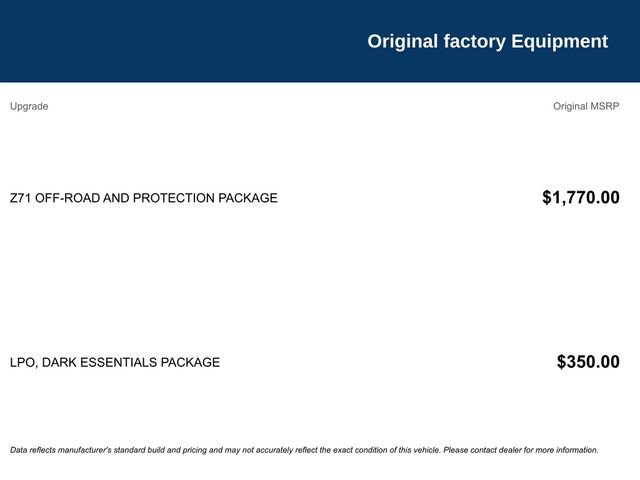Click the word "factory" in the header

(474, 42)
